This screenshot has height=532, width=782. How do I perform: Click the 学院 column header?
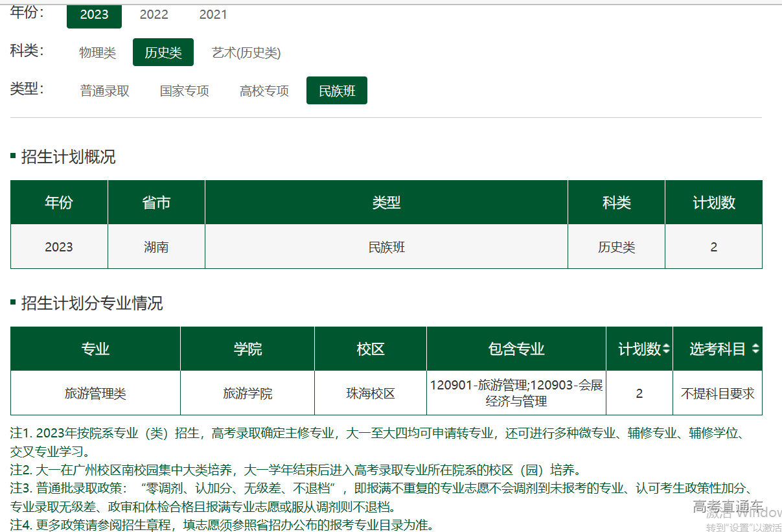(x=247, y=349)
